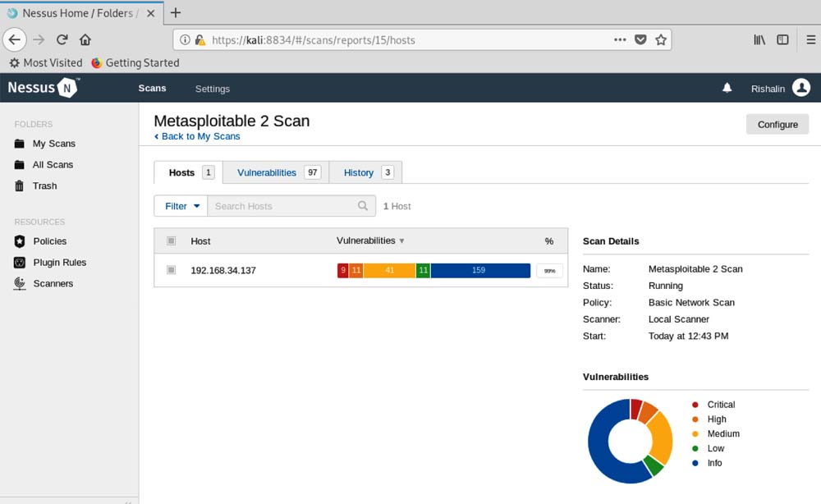Save page to Pocket icon
The height and width of the screenshot is (504, 821).
coord(640,39)
